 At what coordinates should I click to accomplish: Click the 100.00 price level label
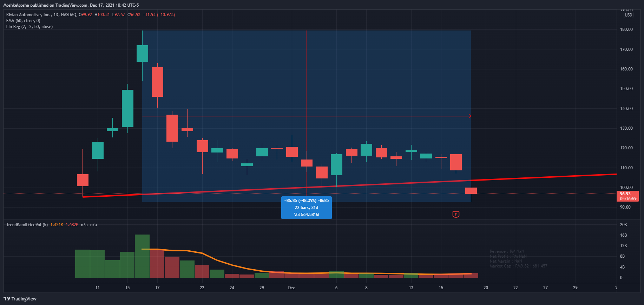tap(626, 188)
